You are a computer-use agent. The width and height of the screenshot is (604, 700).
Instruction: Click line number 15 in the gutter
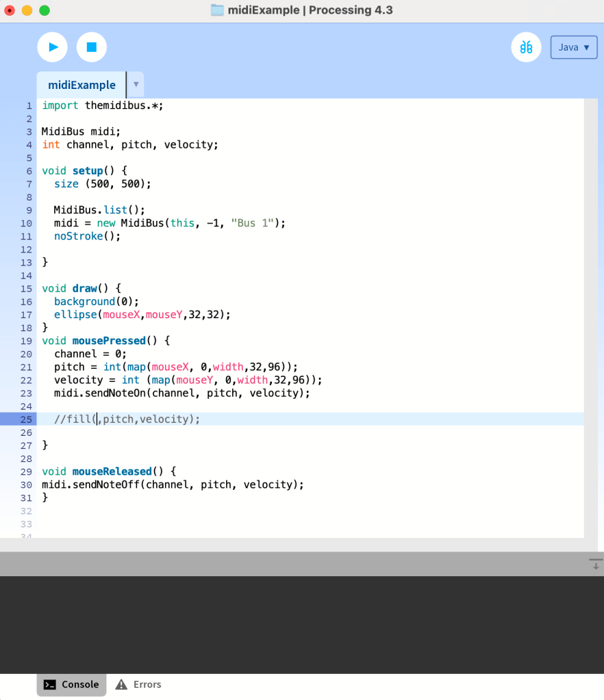26,288
